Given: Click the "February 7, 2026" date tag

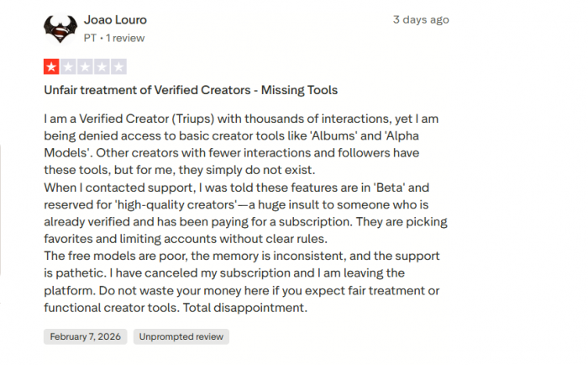Looking at the screenshot, I should click(86, 336).
